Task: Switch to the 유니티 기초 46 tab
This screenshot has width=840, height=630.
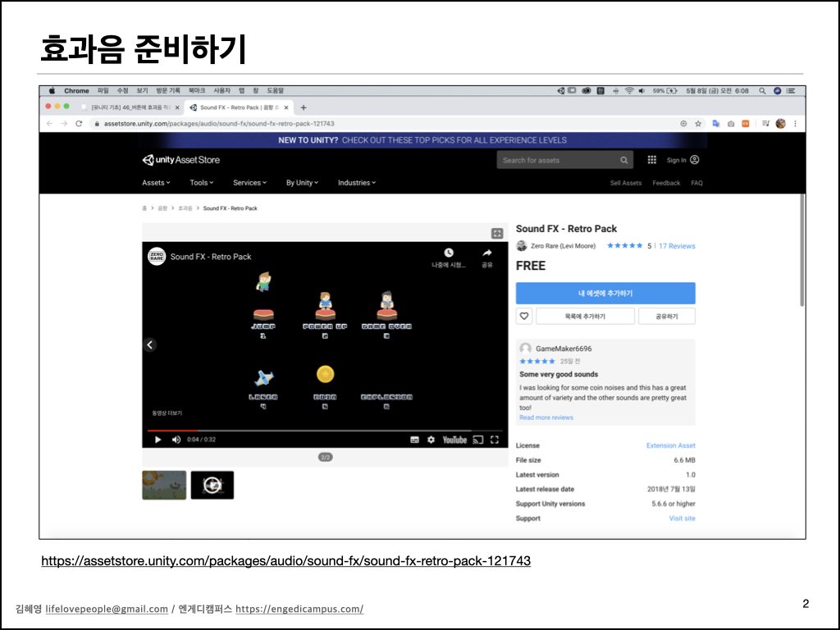Action: click(x=130, y=107)
